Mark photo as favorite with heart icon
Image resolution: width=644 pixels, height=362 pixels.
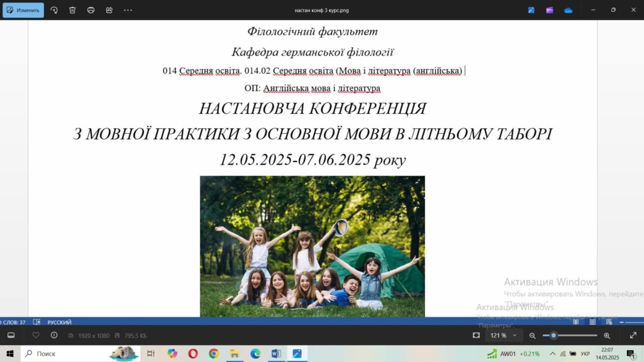36,336
